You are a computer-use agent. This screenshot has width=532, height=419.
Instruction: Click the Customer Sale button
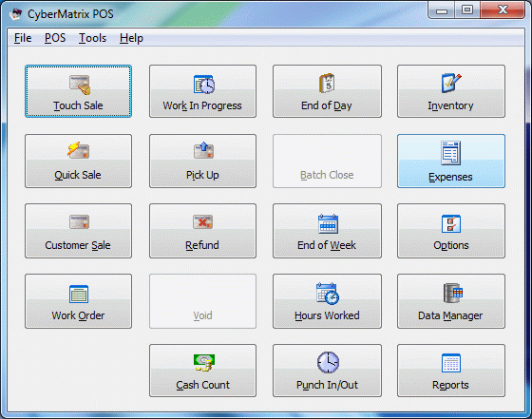click(78, 231)
